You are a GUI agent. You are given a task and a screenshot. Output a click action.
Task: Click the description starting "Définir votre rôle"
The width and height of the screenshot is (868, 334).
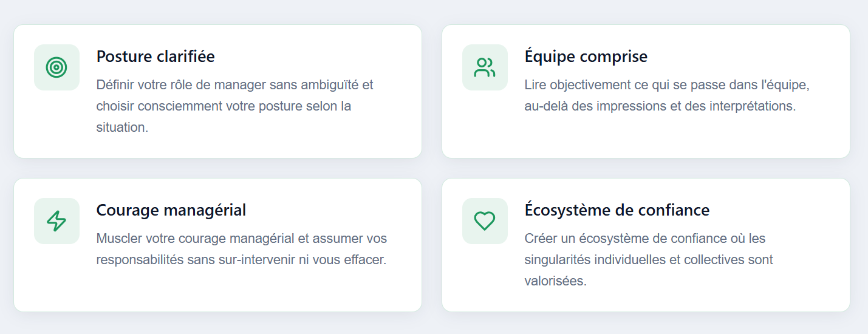tap(234, 85)
